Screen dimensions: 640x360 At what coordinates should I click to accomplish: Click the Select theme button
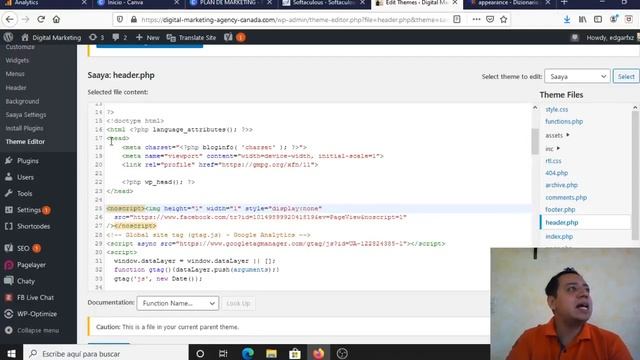click(x=626, y=76)
